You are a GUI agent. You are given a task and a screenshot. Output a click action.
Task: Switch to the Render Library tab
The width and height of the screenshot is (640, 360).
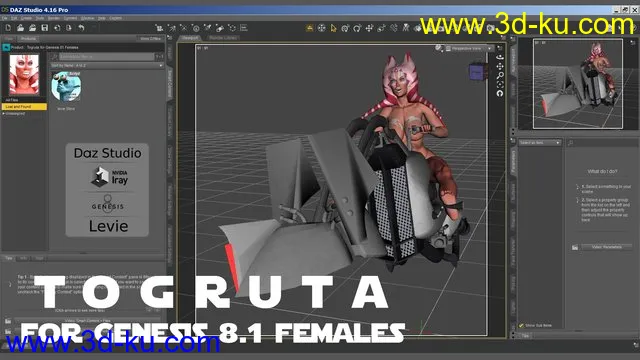tap(223, 38)
